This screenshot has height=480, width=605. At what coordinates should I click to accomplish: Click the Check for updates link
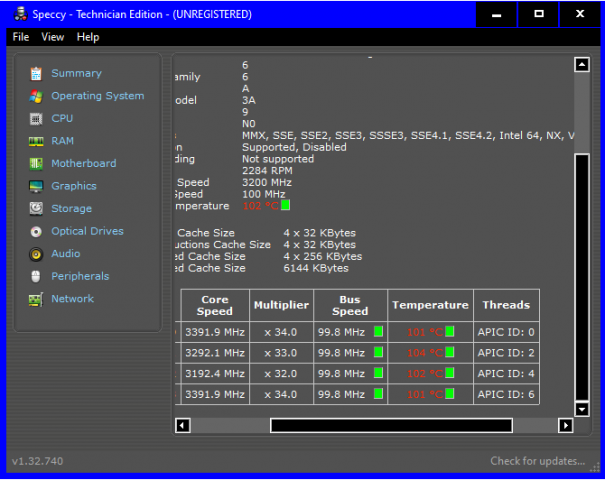pos(537,461)
